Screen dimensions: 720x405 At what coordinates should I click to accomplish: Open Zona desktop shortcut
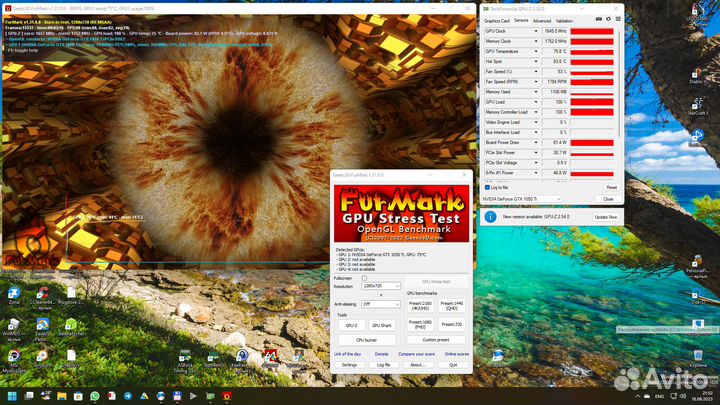14,296
